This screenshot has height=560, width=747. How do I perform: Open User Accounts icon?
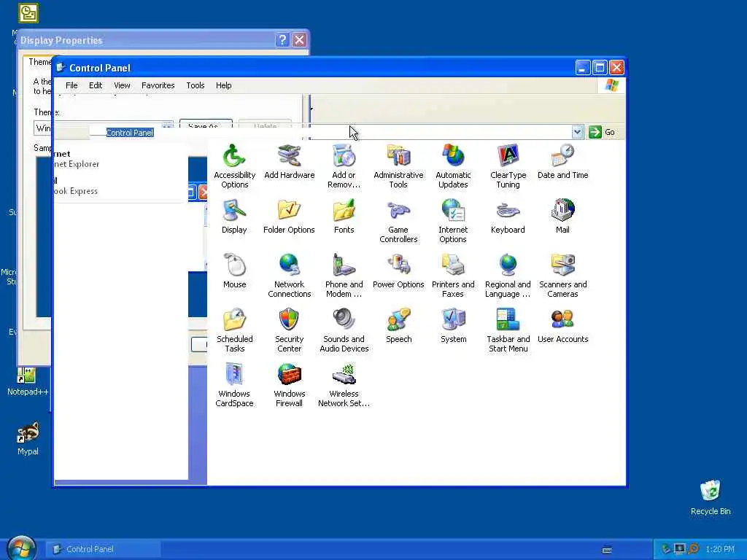[562, 319]
